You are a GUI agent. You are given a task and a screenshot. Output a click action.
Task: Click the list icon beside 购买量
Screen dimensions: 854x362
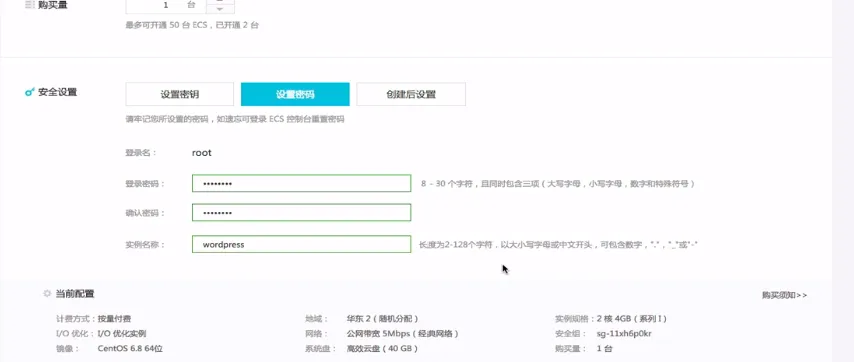(x=30, y=5)
